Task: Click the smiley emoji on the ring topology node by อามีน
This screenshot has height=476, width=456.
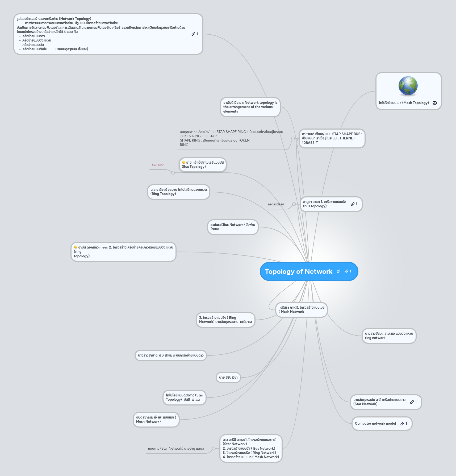Action: [x=75, y=247]
